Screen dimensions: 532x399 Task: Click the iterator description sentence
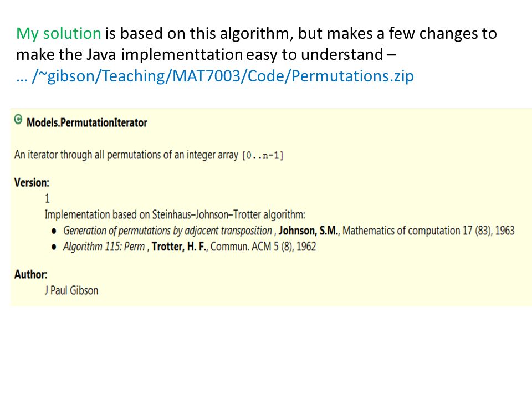(149, 155)
